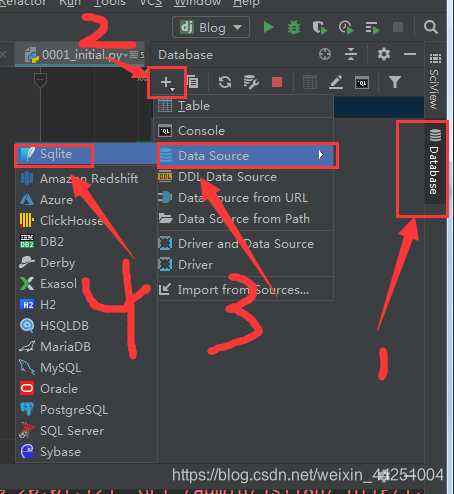The width and height of the screenshot is (454, 494).
Task: Select Driver and Data Source entry
Action: tap(245, 244)
